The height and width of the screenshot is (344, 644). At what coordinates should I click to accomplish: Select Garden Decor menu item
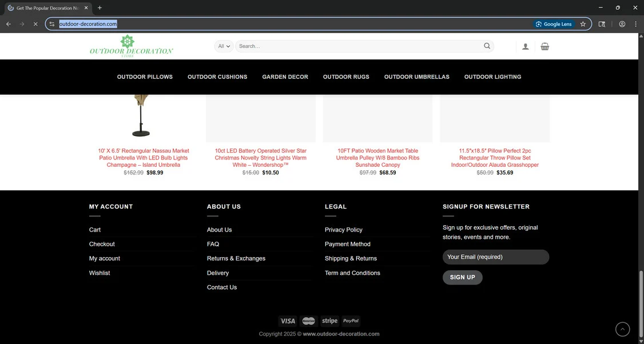[x=285, y=77]
